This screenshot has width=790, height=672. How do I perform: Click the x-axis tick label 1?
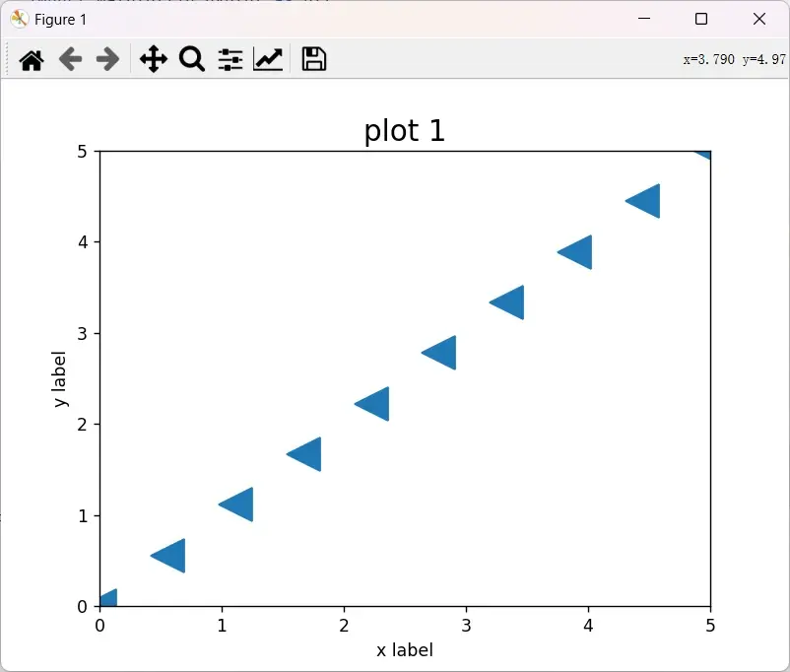[222, 626]
